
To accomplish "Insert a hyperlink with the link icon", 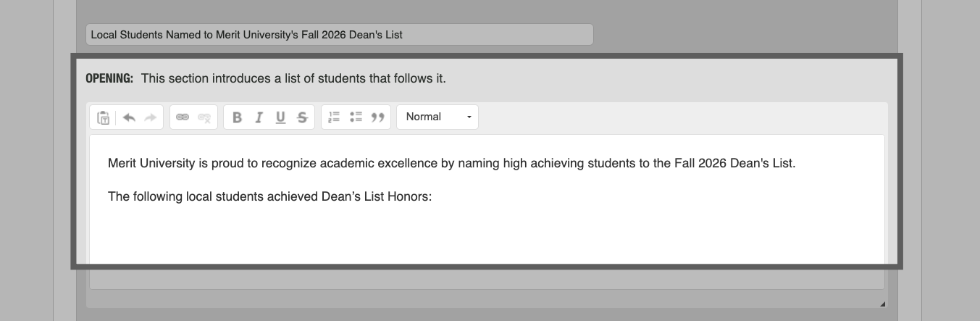I will pos(183,117).
